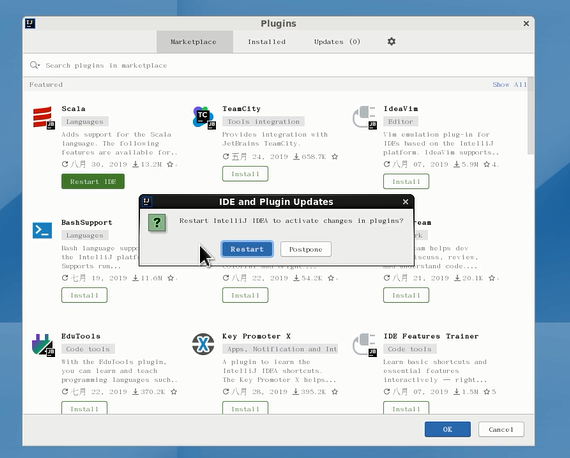Viewport: 570px width, 458px height.
Task: Click the Code tools tag under EduTools
Action: click(88, 349)
